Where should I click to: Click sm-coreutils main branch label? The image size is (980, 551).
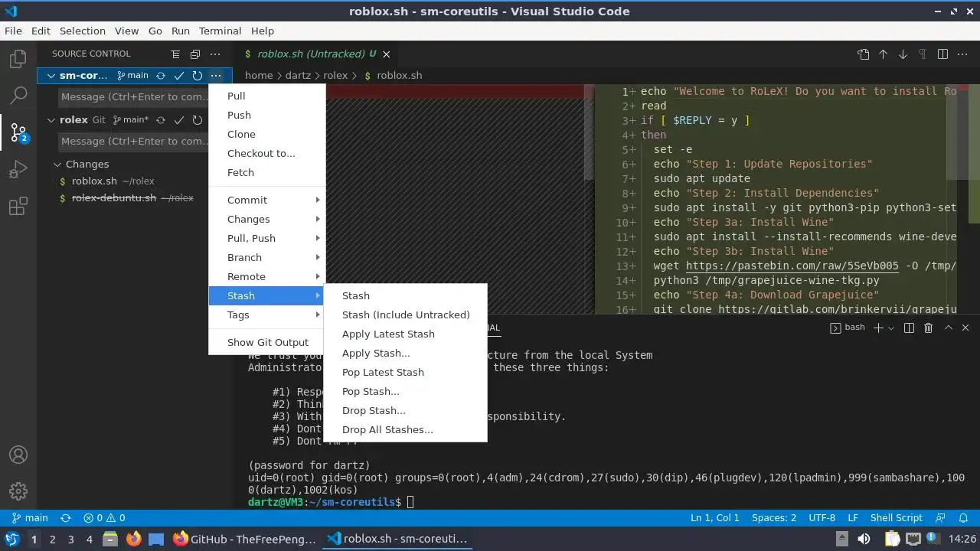click(x=132, y=76)
